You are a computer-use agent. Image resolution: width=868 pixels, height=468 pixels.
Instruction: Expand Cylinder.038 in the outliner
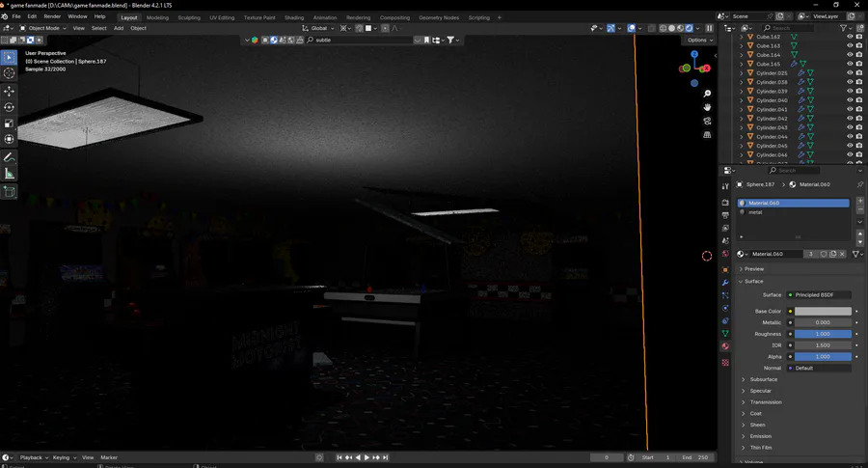(x=742, y=82)
